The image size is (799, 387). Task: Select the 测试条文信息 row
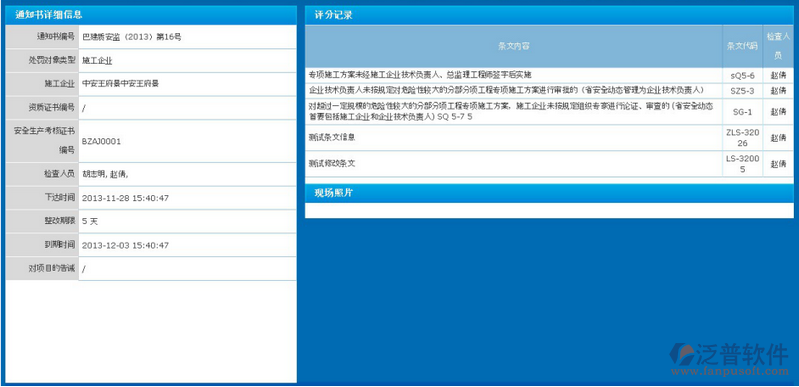(x=549, y=138)
